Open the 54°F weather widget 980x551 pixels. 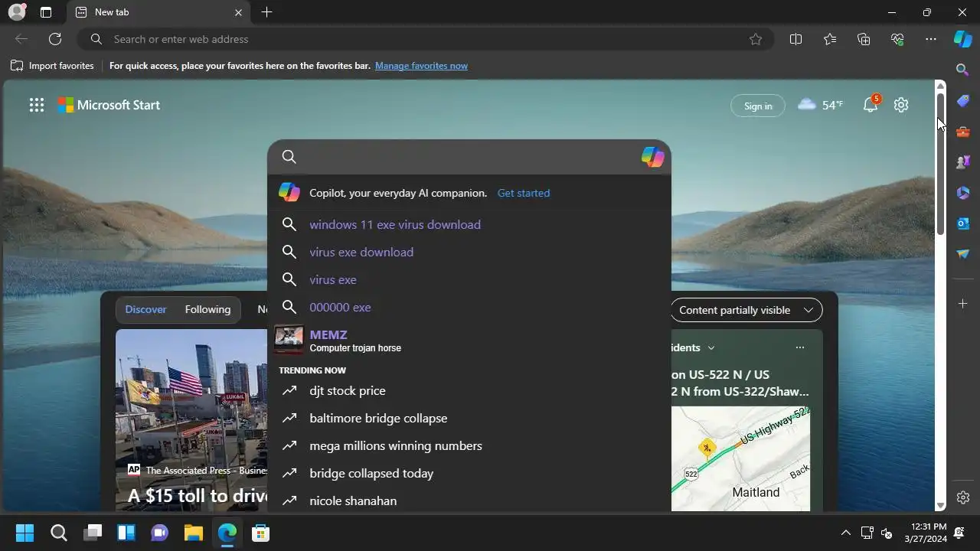point(820,105)
